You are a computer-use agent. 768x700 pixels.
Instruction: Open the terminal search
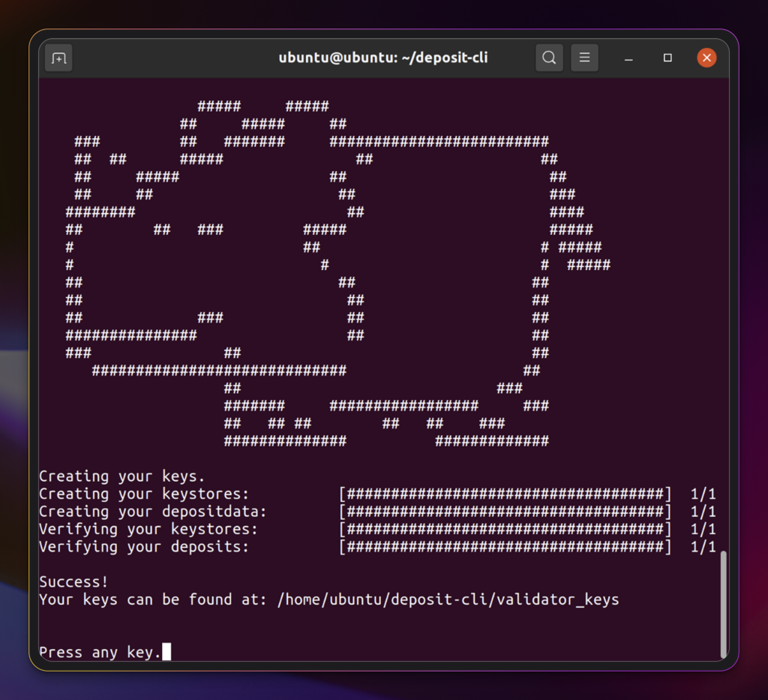coord(549,58)
